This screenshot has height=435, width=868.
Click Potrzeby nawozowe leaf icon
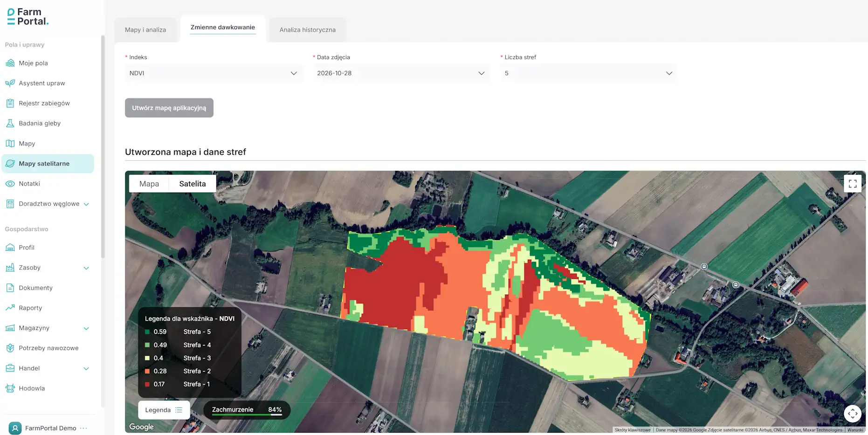10,348
